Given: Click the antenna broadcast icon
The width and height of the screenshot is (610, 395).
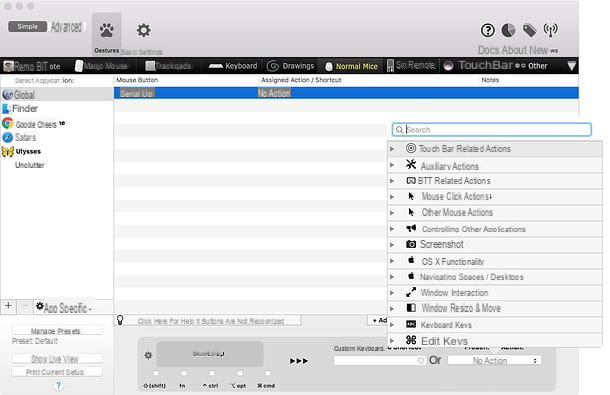Looking at the screenshot, I should pos(550,30).
